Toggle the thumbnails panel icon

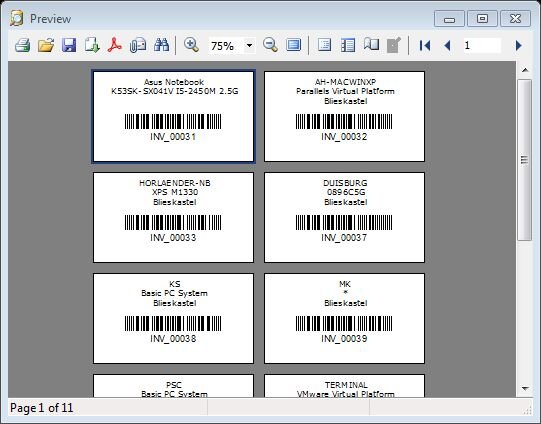348,45
